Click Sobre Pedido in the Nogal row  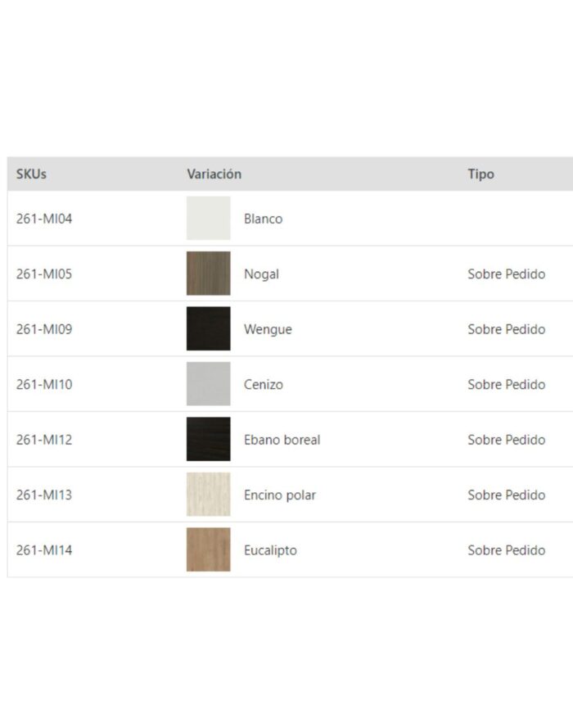[x=506, y=274]
